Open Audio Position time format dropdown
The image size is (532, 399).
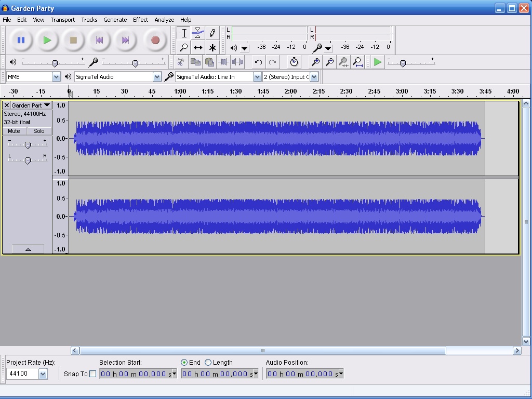[x=341, y=374]
